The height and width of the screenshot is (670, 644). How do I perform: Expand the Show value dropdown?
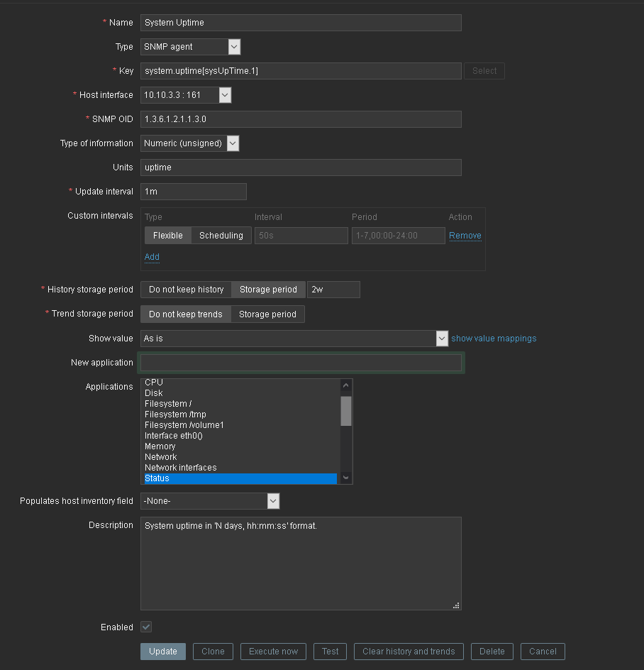[x=294, y=339]
